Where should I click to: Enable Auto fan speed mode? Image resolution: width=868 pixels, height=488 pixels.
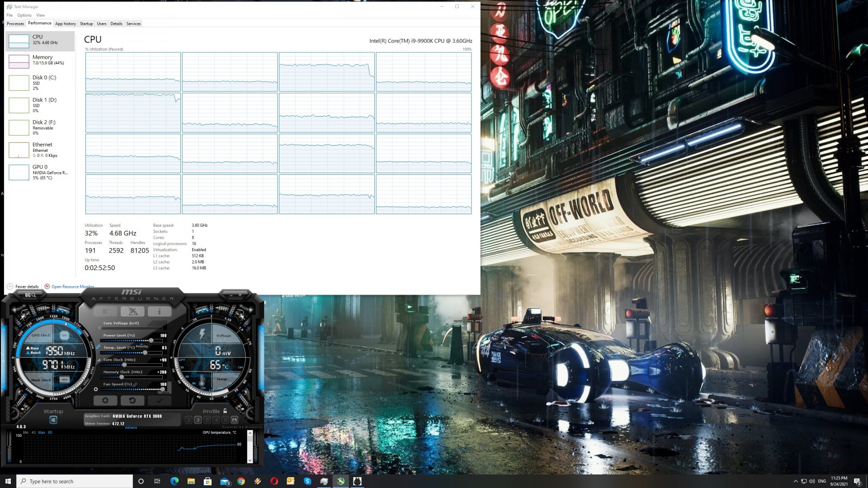pyautogui.click(x=166, y=392)
